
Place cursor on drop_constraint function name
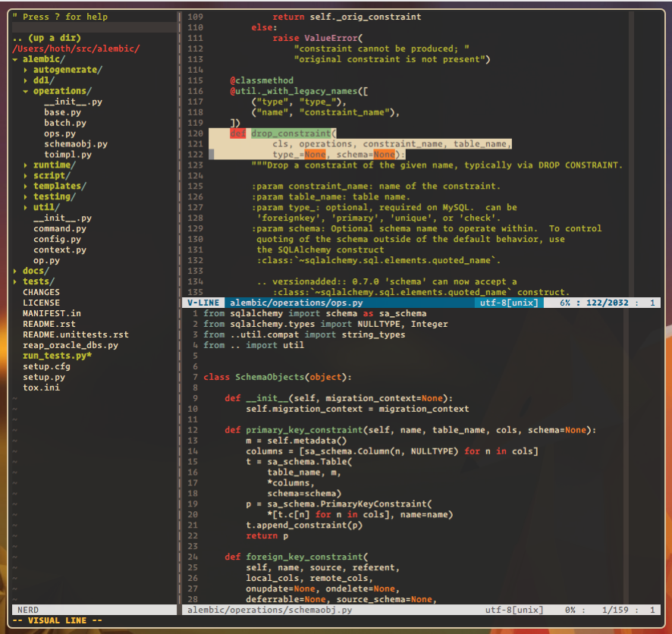coord(291,133)
